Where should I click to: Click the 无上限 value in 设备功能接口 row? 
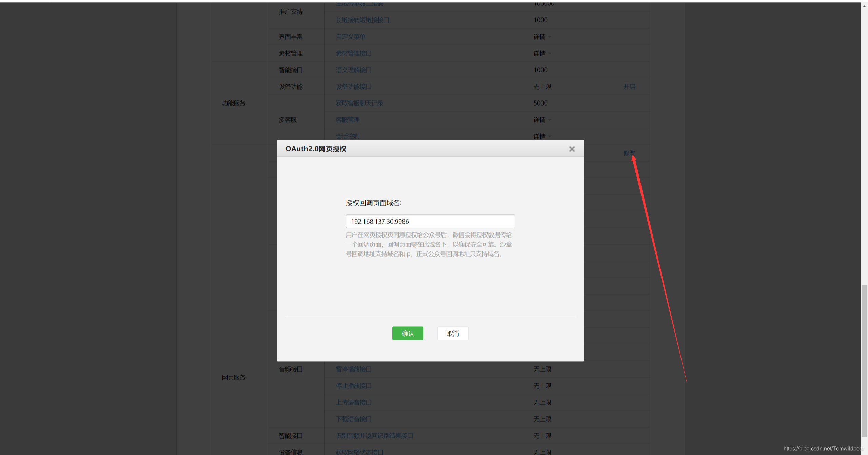(542, 87)
